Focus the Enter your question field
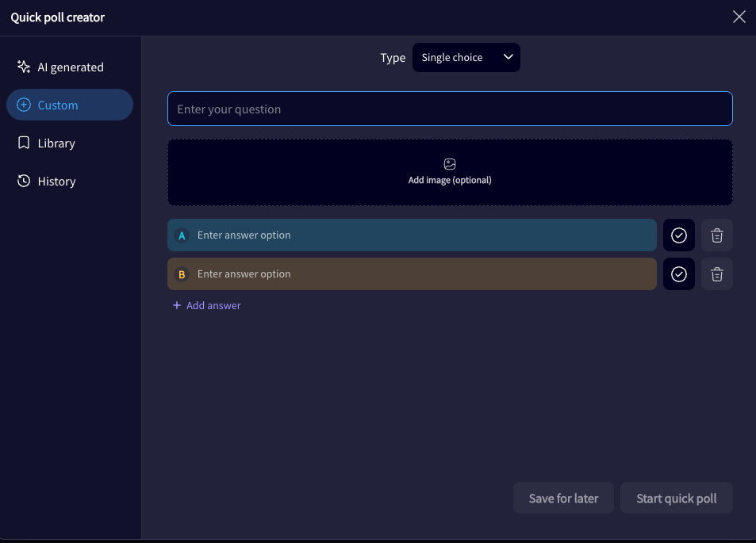Viewport: 756px width, 543px height. coord(449,109)
